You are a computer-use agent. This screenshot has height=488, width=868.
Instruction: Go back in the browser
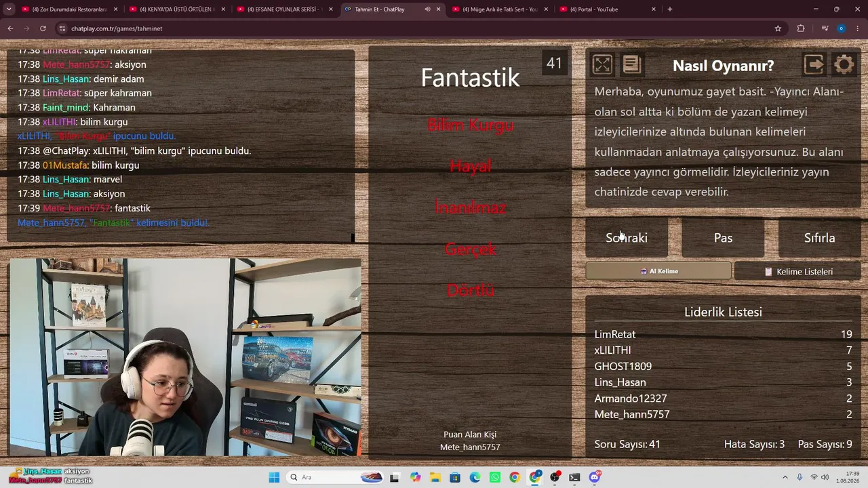click(x=10, y=28)
